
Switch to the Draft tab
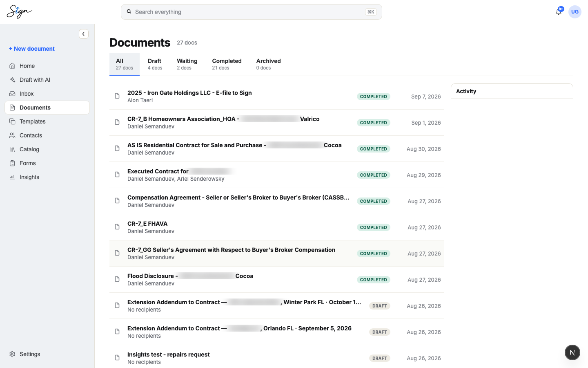(155, 64)
